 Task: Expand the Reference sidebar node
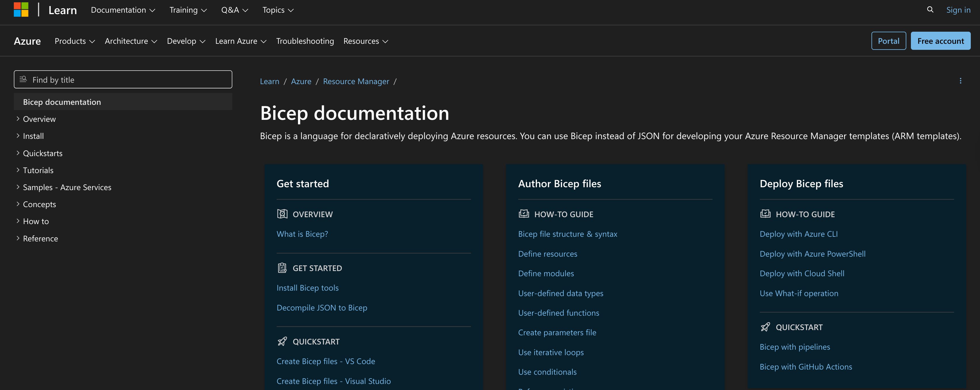click(x=18, y=238)
